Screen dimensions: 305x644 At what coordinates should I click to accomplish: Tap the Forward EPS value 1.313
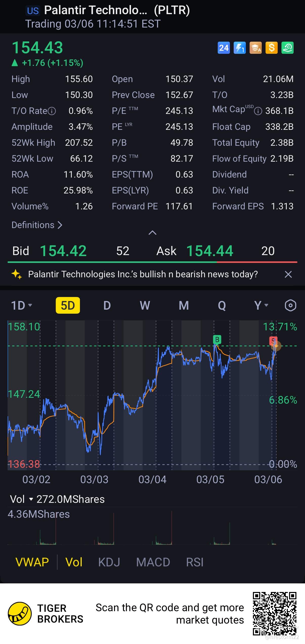point(282,206)
